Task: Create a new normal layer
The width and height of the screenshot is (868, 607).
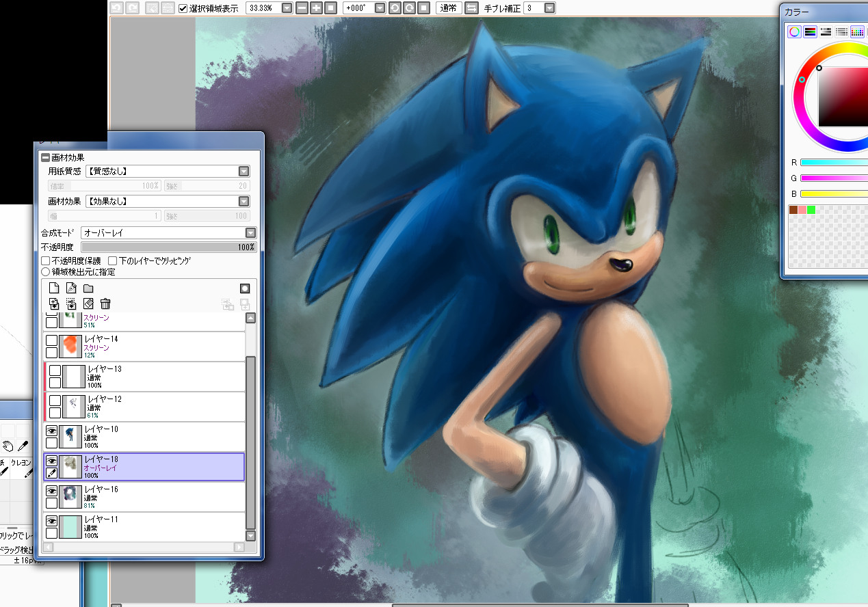Action: click(54, 288)
